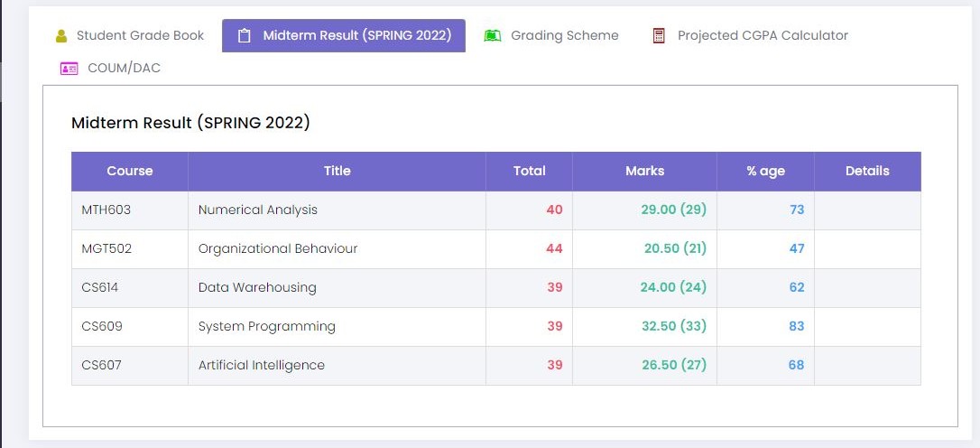Click percentage 47 for MGT502

797,249
